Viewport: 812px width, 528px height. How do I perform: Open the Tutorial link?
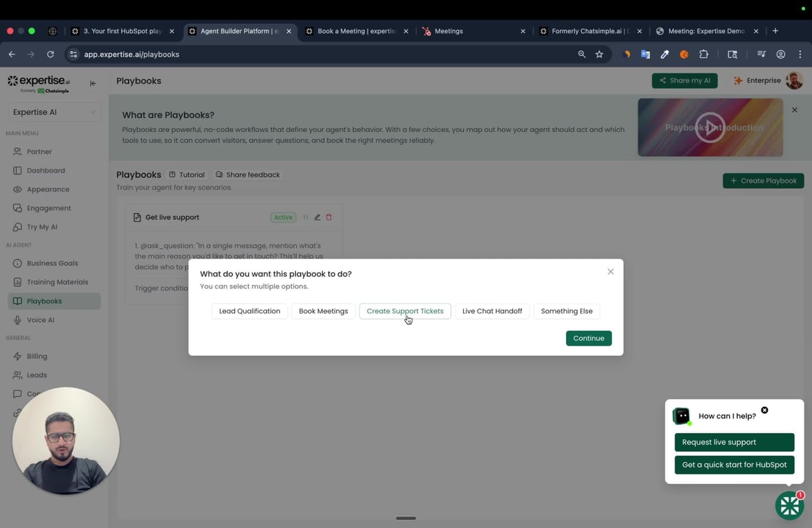pos(187,175)
